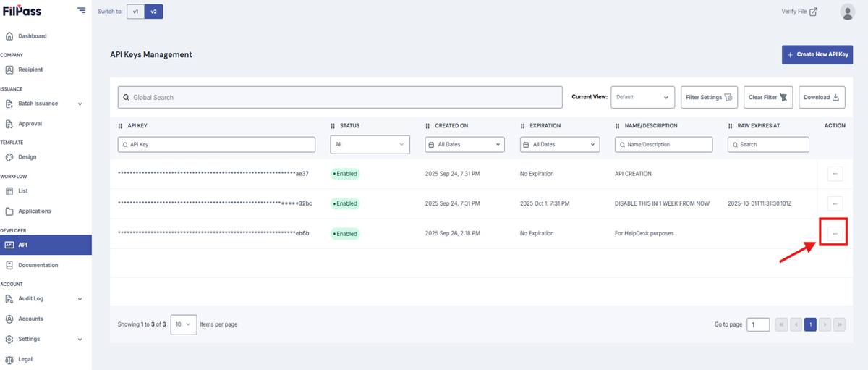Download the API keys list
This screenshot has height=370, width=868.
[x=822, y=97]
